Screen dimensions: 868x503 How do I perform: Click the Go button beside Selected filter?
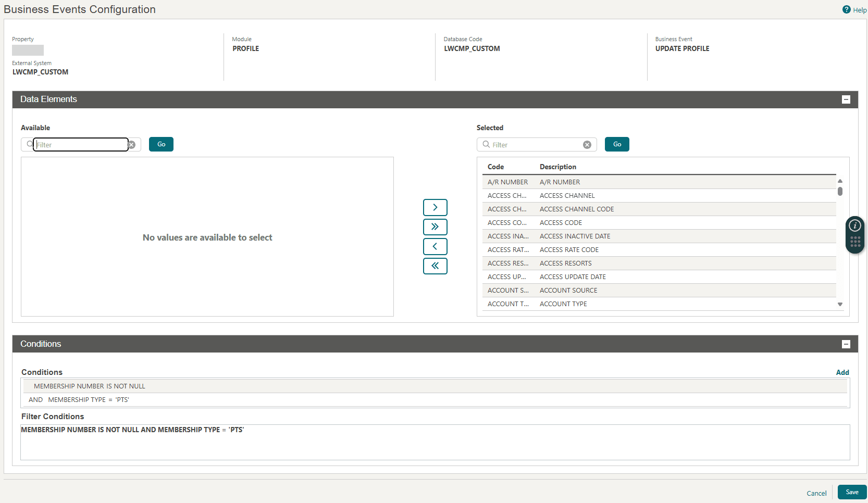coord(616,144)
